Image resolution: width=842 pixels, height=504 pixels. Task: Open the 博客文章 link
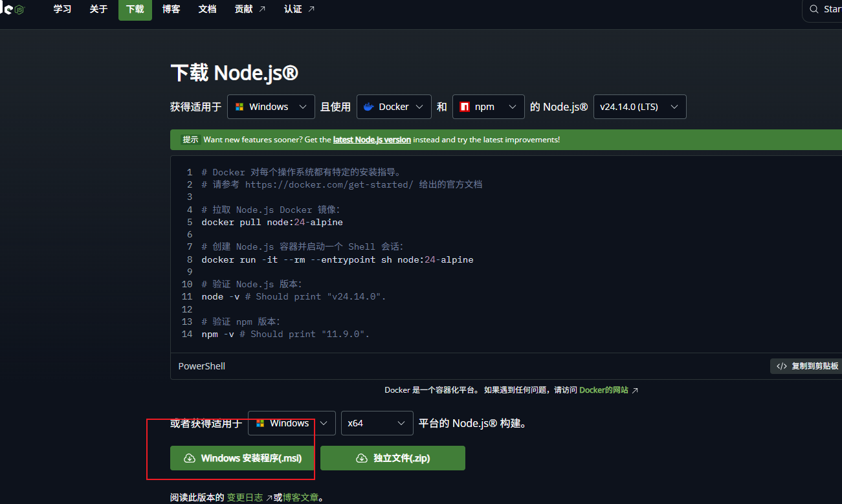(x=300, y=498)
